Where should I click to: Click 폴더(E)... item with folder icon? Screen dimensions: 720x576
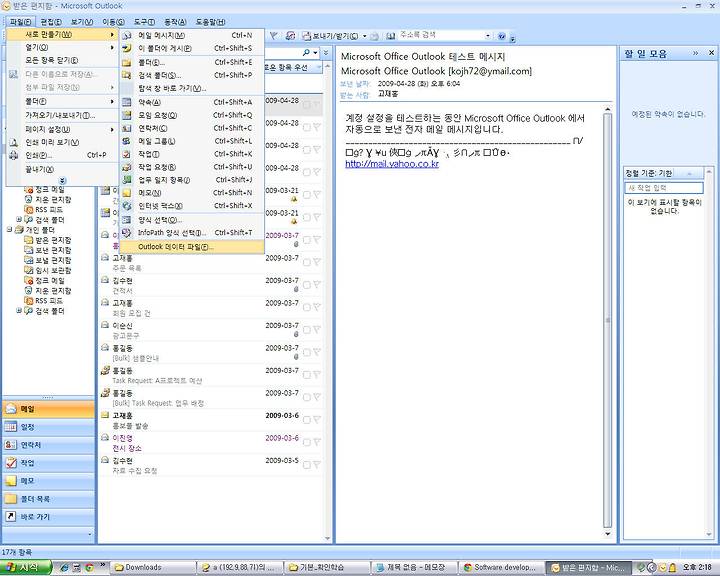192,62
